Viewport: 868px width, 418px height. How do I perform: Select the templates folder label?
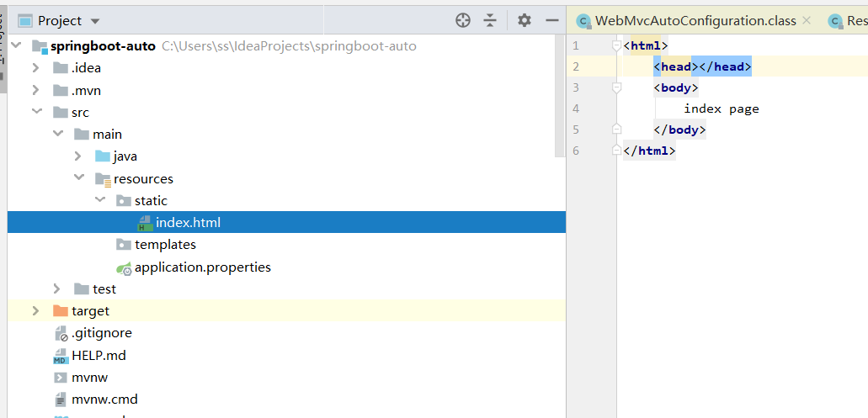pyautogui.click(x=165, y=245)
